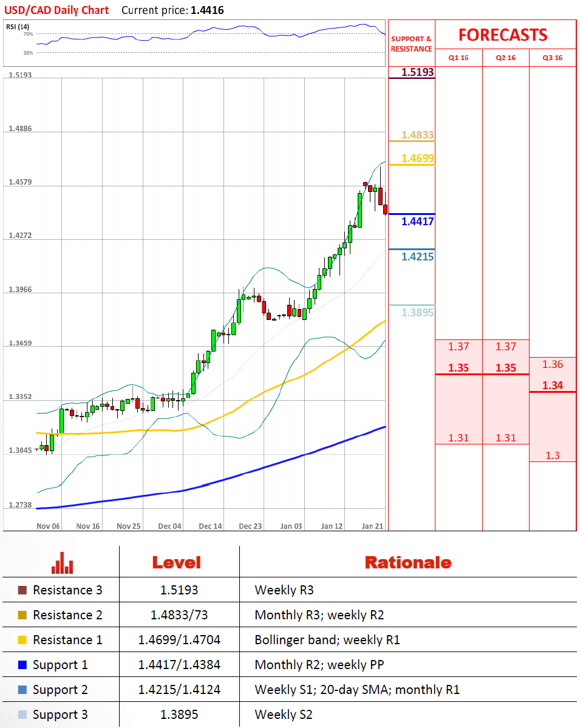Click Q1 16 upper forecast value 1.37
This screenshot has width=583, height=728.
[459, 347]
